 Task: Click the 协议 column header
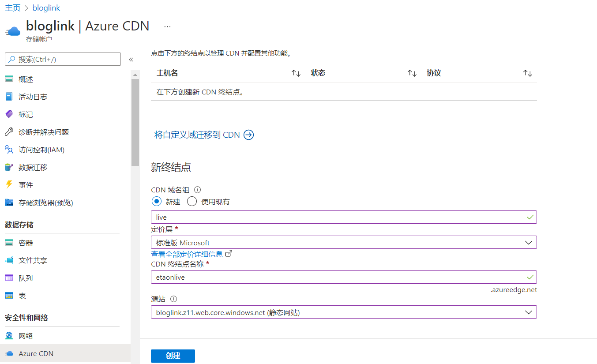coord(434,73)
